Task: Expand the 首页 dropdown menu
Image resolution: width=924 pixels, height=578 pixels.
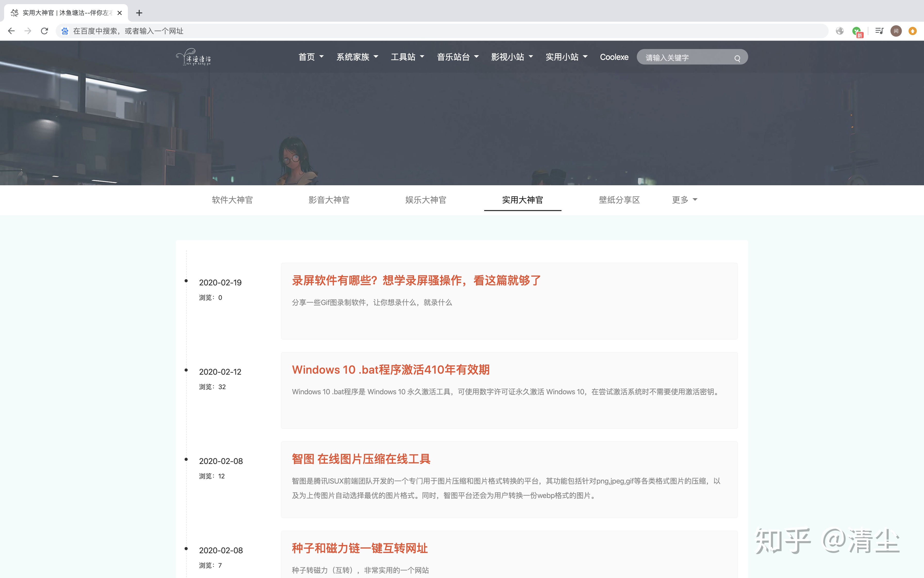Action: [x=311, y=57]
